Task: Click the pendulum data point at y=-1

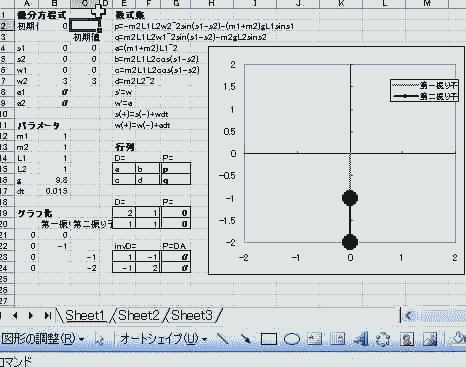Action: point(350,198)
